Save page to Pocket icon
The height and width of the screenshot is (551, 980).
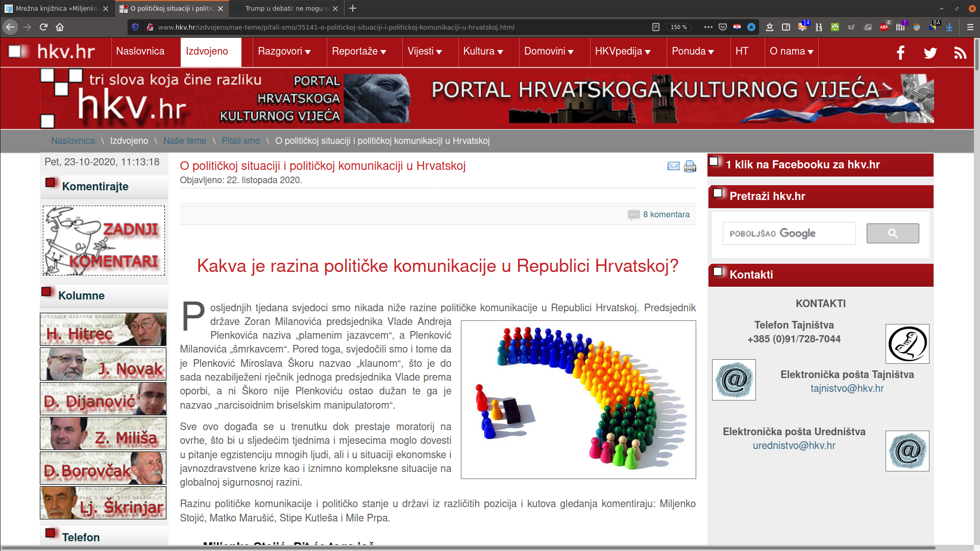pos(723,27)
